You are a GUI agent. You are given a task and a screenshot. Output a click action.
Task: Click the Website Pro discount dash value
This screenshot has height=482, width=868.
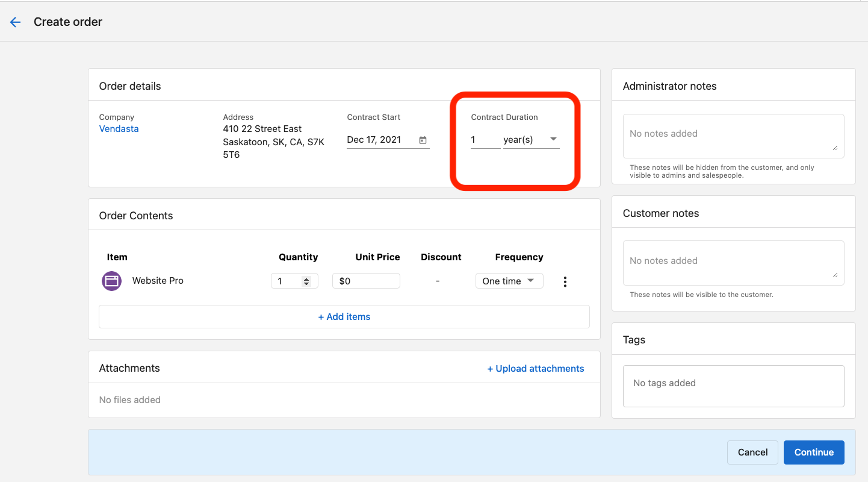click(x=438, y=281)
